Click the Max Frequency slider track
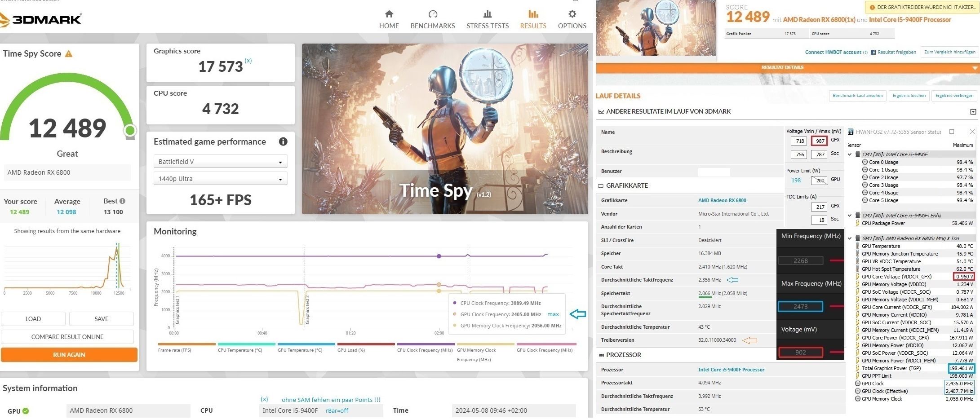This screenshot has height=419, width=980. pos(837,307)
